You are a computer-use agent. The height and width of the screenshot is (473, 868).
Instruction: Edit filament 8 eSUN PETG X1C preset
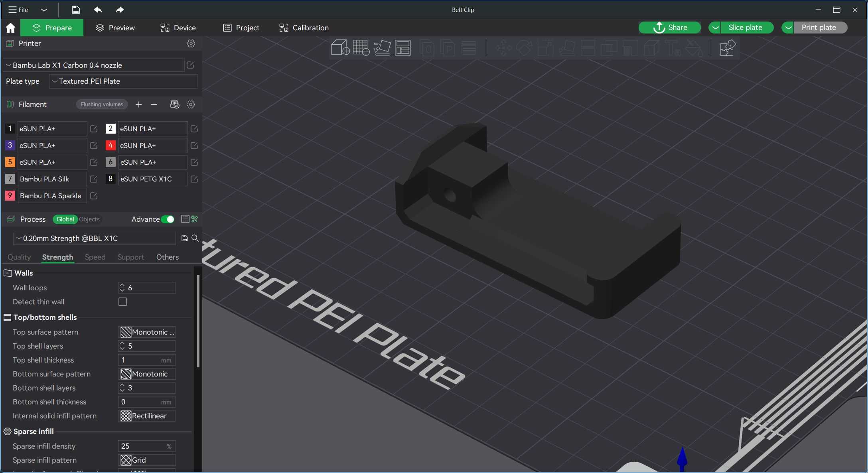[x=194, y=179]
